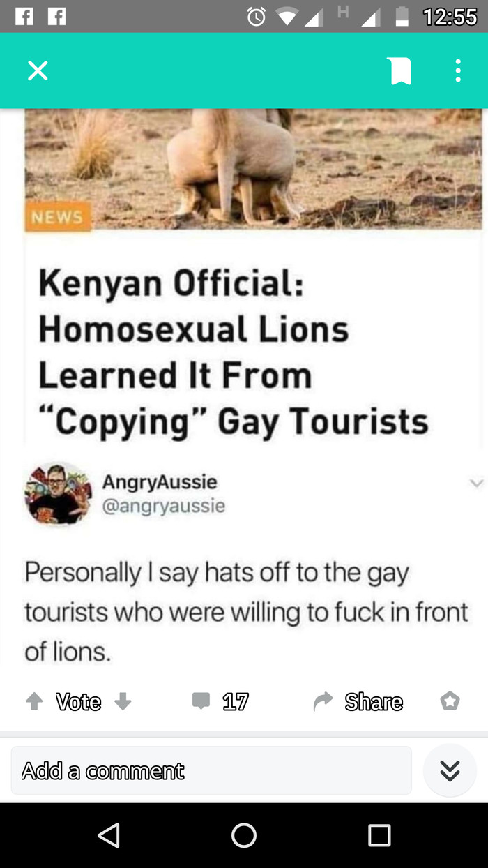
Task: Close the post with the X icon
Action: tap(38, 70)
